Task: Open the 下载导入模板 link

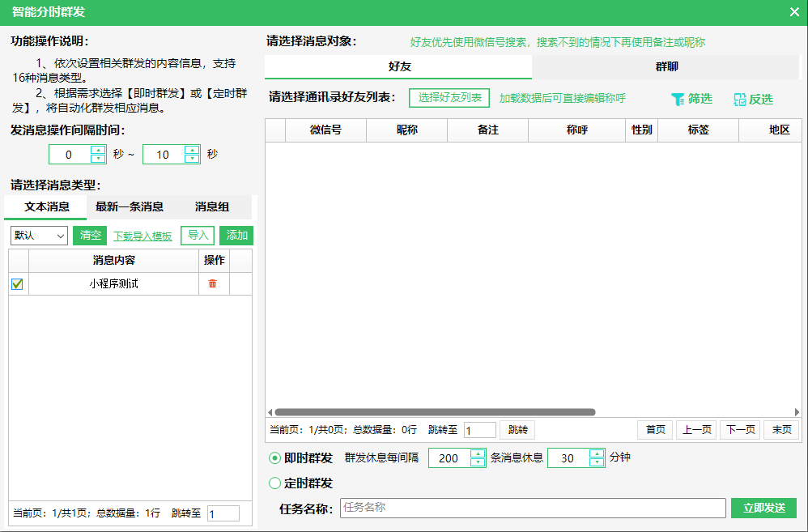Action: pyautogui.click(x=142, y=236)
